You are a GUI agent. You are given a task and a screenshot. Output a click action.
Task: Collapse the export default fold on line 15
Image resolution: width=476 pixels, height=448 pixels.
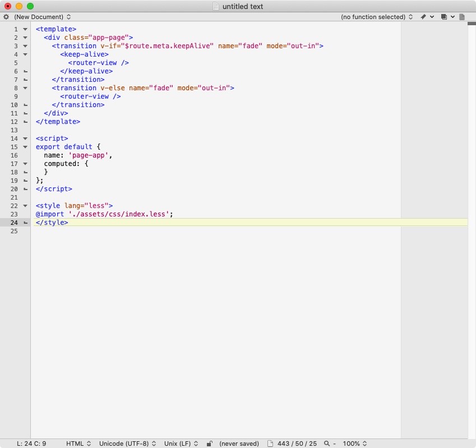25,147
